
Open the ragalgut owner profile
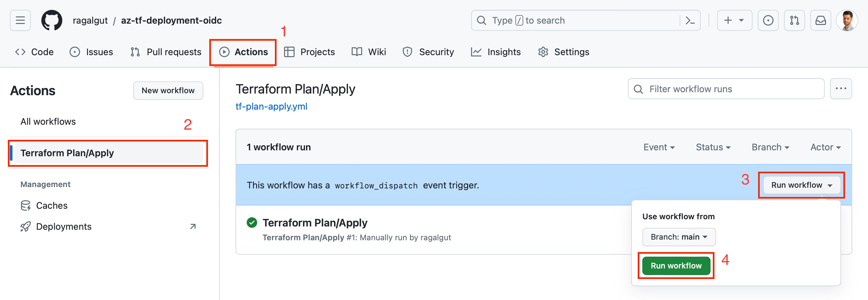click(90, 21)
